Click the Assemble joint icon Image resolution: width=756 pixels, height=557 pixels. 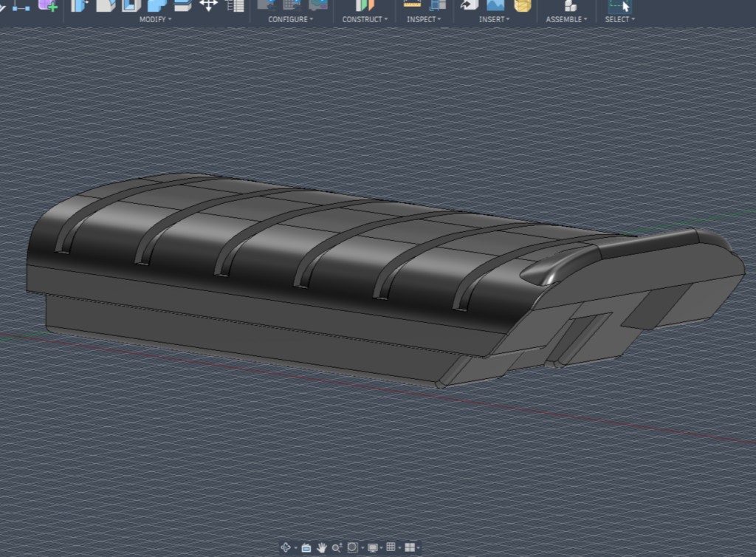coord(571,5)
